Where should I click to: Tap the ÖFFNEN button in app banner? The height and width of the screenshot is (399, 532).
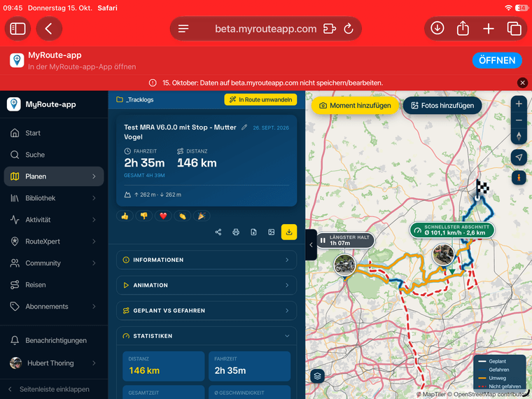pos(497,60)
